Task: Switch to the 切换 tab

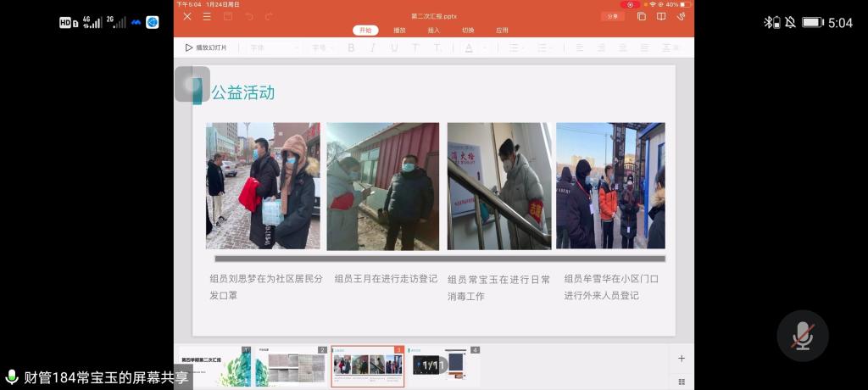Action: pos(468,31)
